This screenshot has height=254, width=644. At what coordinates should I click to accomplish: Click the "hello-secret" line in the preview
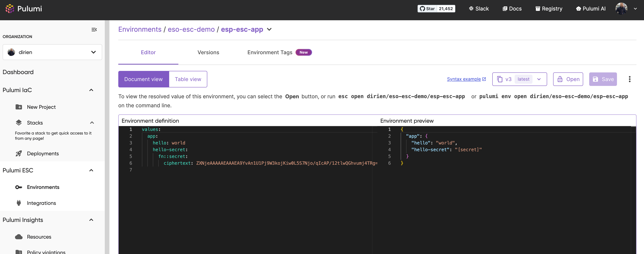click(446, 150)
